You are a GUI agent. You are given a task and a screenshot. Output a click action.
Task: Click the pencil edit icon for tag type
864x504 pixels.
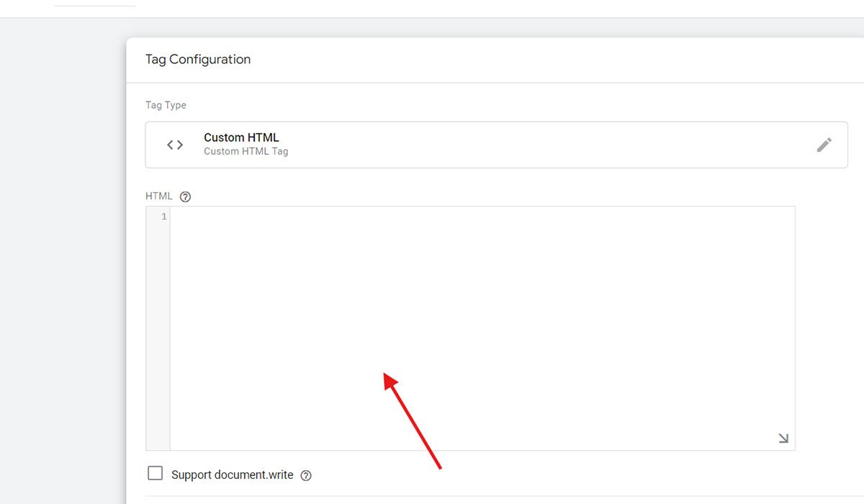[824, 145]
